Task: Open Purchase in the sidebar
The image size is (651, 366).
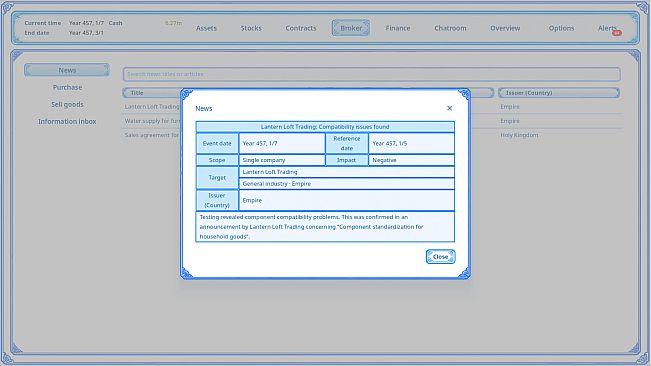Action: (67, 87)
